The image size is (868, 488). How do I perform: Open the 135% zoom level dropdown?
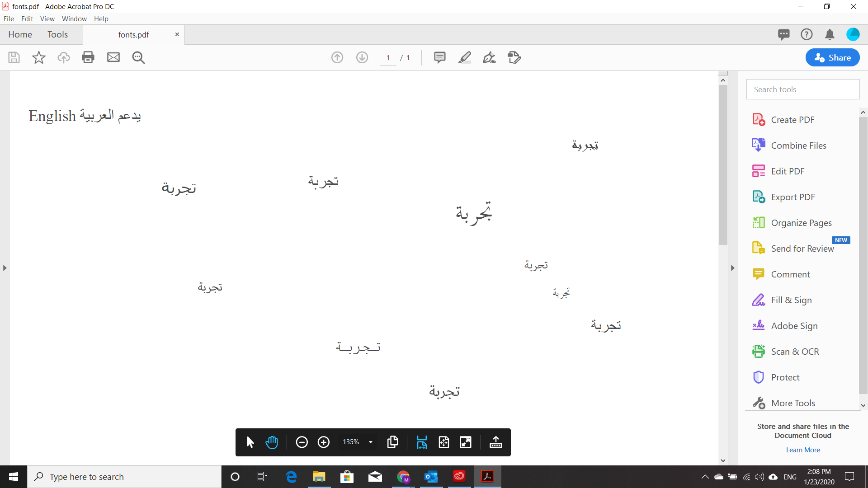point(371,442)
